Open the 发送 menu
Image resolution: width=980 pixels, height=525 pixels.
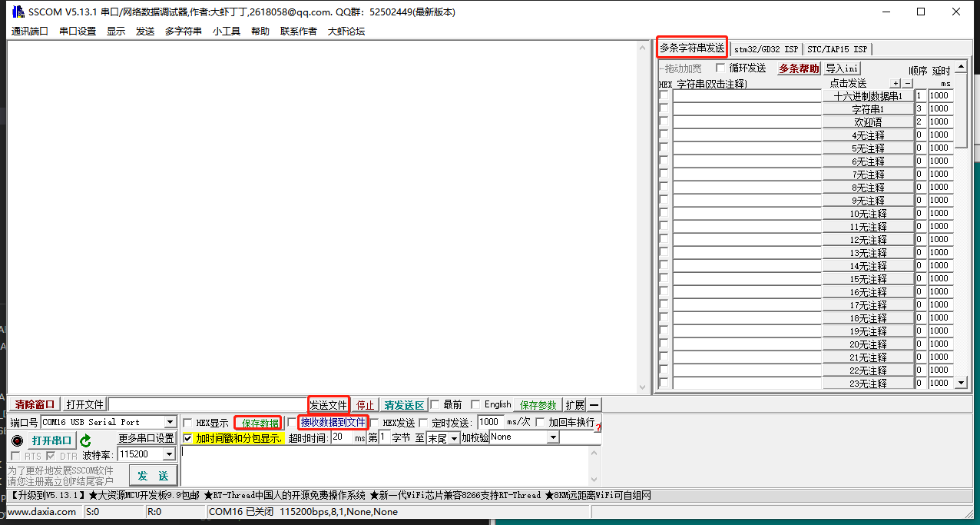click(x=145, y=32)
